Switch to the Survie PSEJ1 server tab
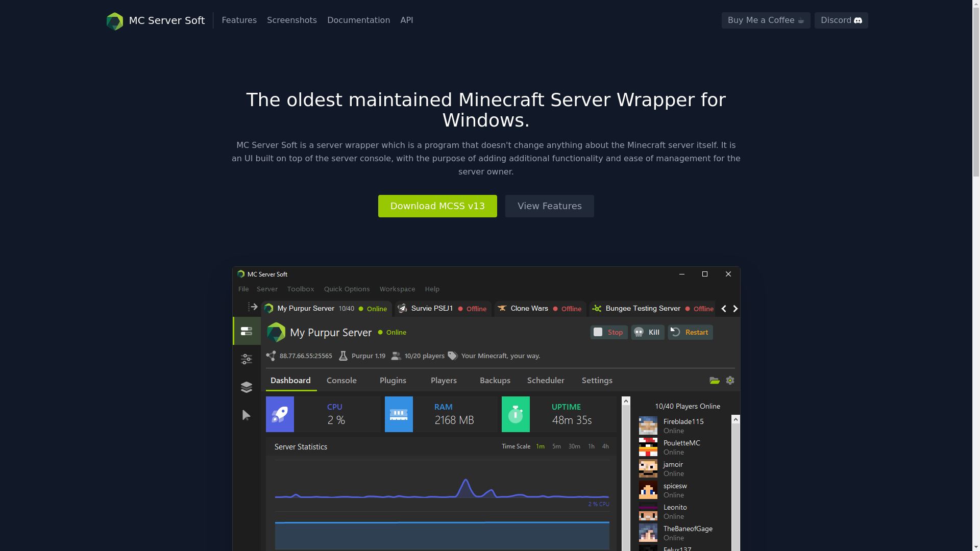Screen dimensions: 980x551 [443, 309]
